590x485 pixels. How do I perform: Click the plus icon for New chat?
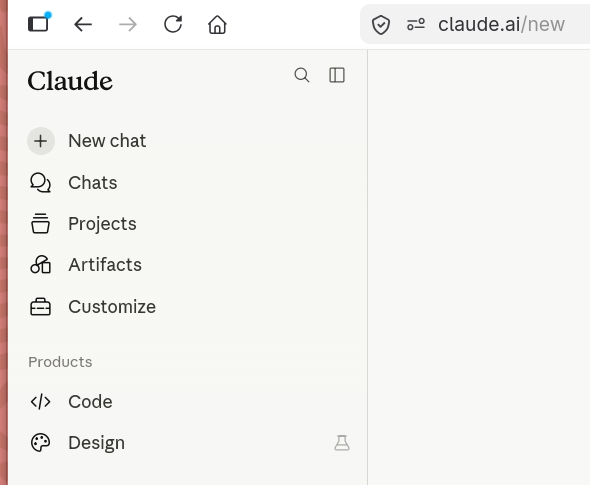41,141
